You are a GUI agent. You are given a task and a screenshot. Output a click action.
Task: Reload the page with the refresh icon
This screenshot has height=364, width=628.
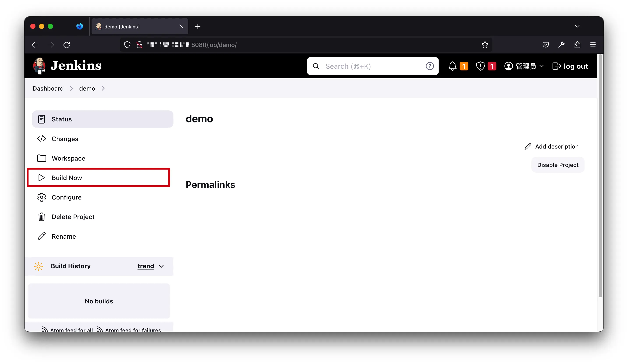pos(67,45)
